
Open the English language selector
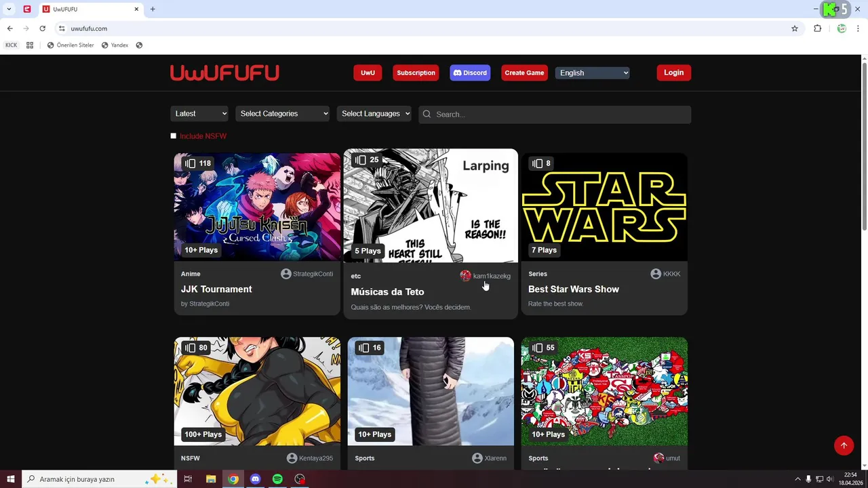592,73
